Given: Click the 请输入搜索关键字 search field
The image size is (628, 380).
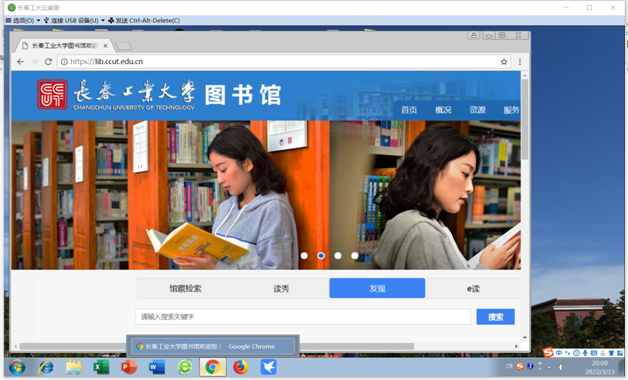Looking at the screenshot, I should click(303, 317).
